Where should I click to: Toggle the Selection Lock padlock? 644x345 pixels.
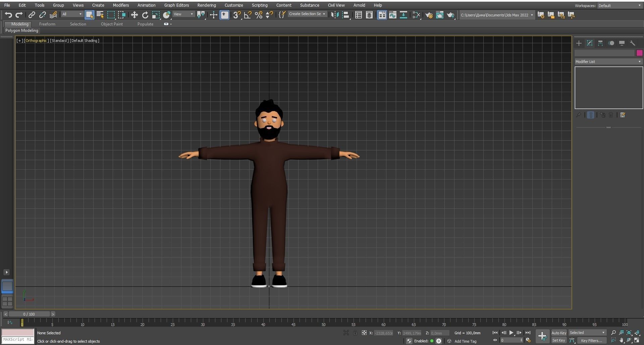[355, 333]
